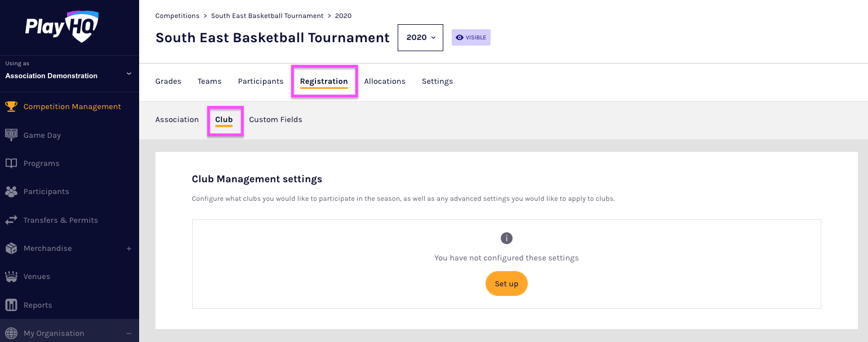Open Game Day from the sidebar
The height and width of the screenshot is (342, 868).
pyautogui.click(x=11, y=135)
